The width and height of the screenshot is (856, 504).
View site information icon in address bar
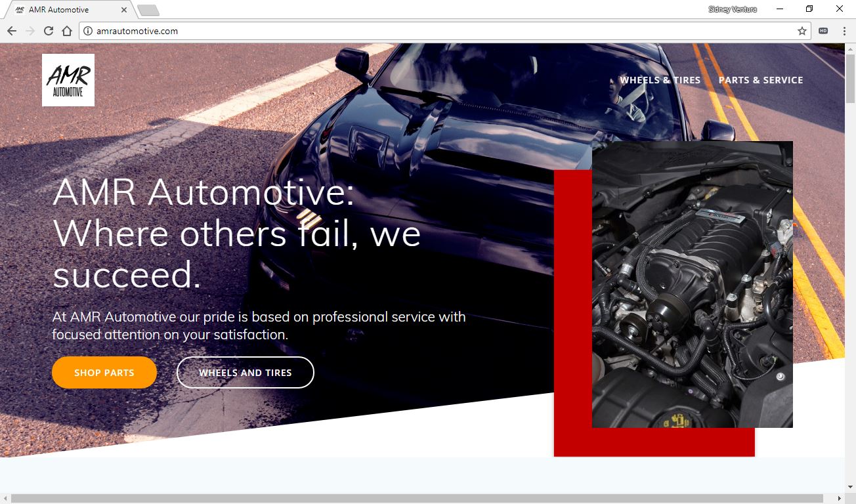88,31
